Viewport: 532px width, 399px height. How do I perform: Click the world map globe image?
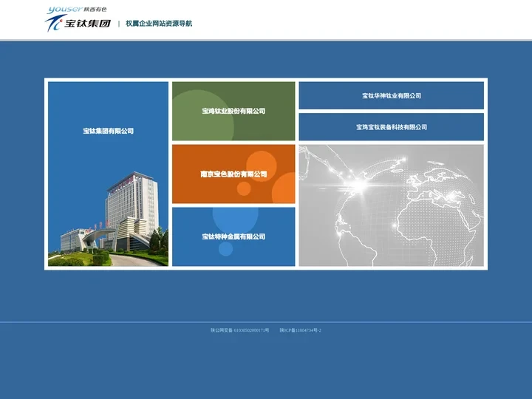(x=391, y=205)
